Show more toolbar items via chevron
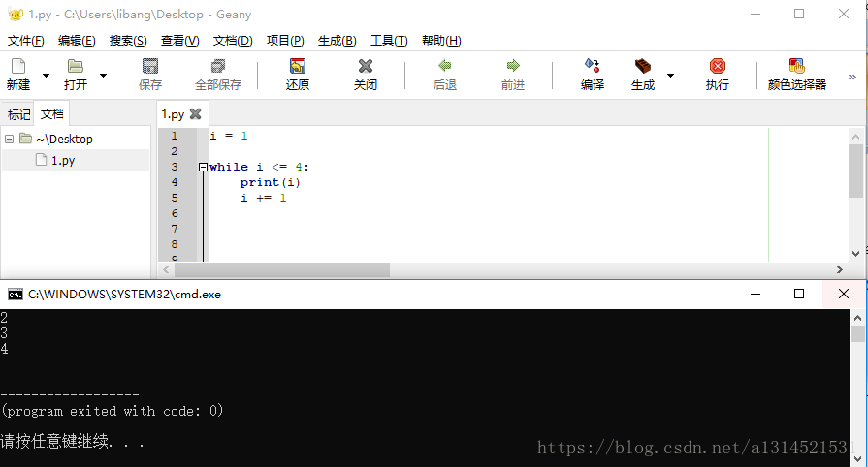Image resolution: width=868 pixels, height=467 pixels. [x=852, y=77]
